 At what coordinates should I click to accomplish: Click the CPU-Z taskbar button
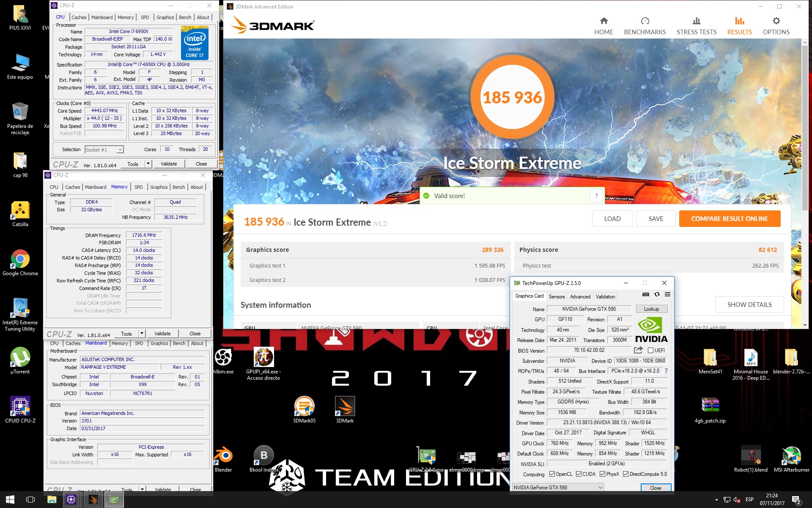click(71, 500)
